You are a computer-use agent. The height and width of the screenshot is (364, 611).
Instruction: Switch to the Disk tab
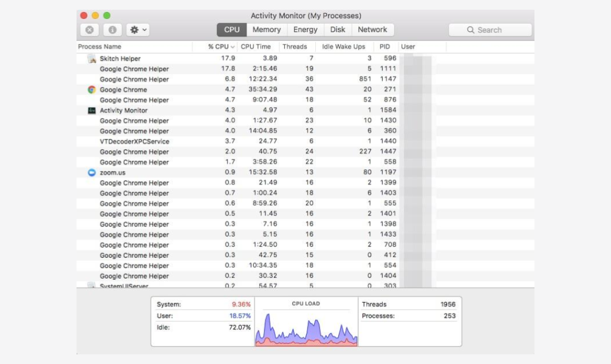click(338, 30)
